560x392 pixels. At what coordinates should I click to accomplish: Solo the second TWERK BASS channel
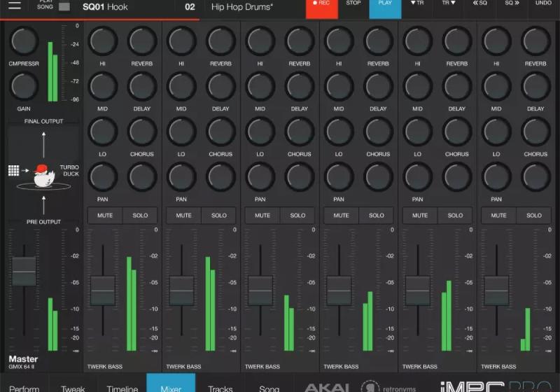click(x=218, y=216)
